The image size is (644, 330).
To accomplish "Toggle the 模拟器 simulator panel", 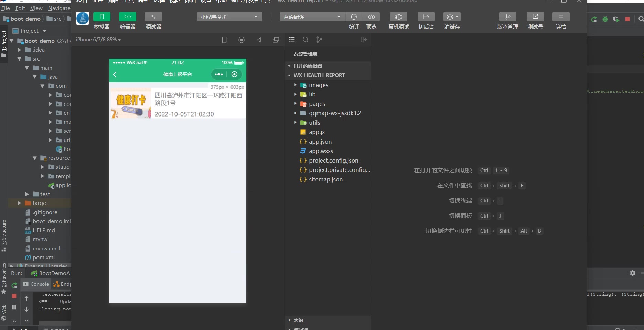I will coord(102,17).
